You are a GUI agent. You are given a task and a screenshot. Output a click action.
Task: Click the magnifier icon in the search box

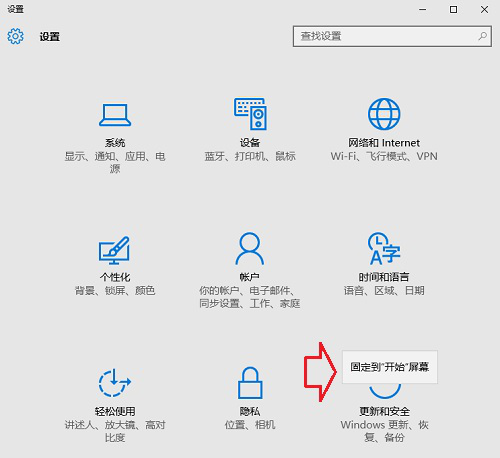(x=482, y=36)
